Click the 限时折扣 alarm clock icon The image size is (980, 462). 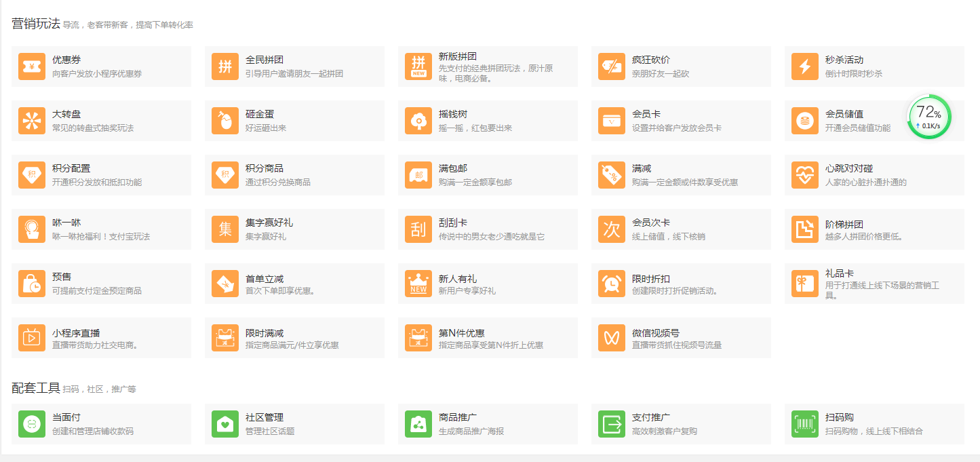tap(612, 284)
